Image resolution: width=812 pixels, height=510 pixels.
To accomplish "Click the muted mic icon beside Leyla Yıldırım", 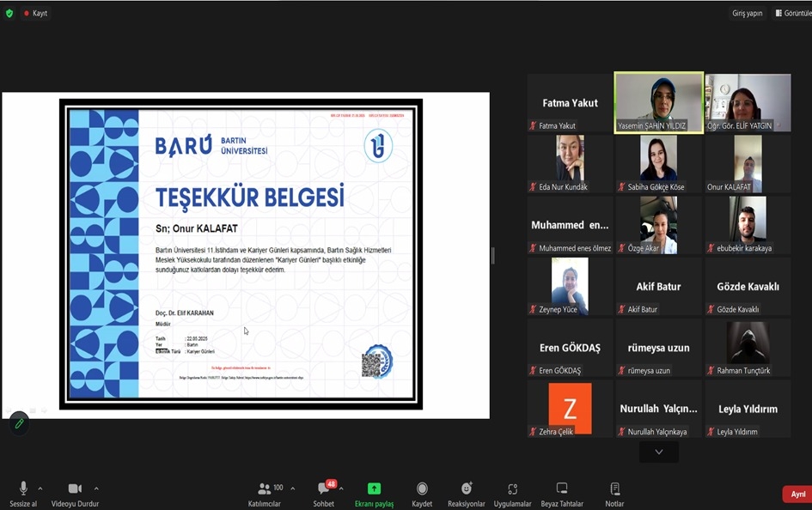I will (x=711, y=431).
